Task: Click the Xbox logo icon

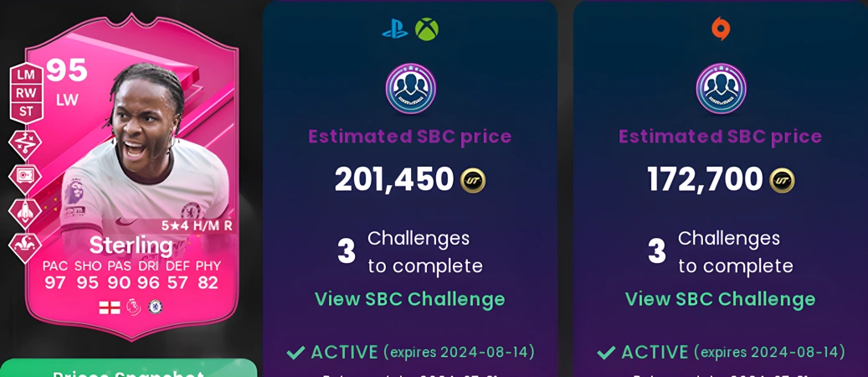Action: click(427, 29)
